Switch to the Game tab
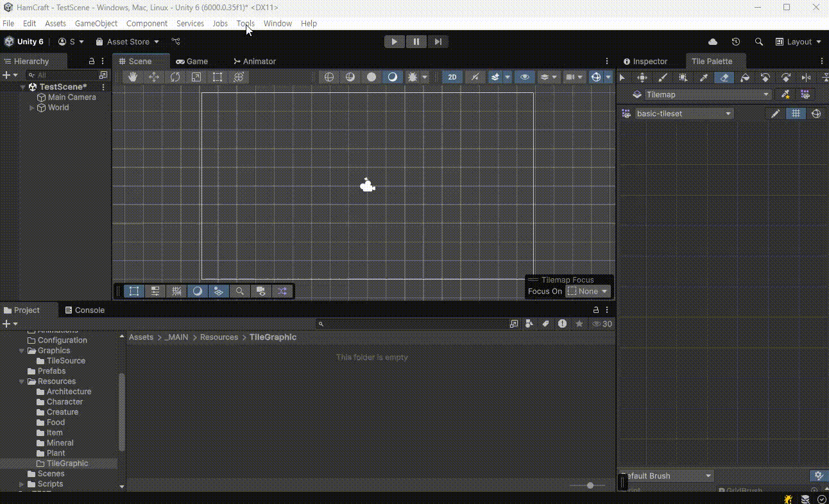 coord(192,62)
